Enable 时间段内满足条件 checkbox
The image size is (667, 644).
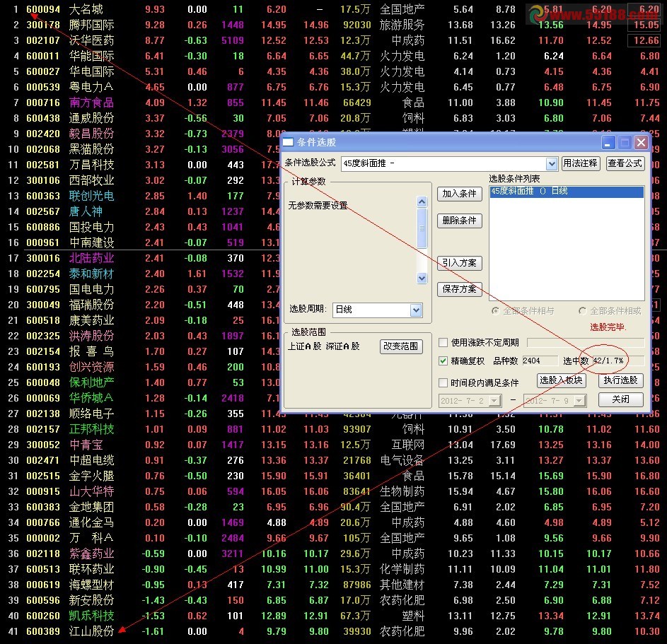pyautogui.click(x=443, y=382)
